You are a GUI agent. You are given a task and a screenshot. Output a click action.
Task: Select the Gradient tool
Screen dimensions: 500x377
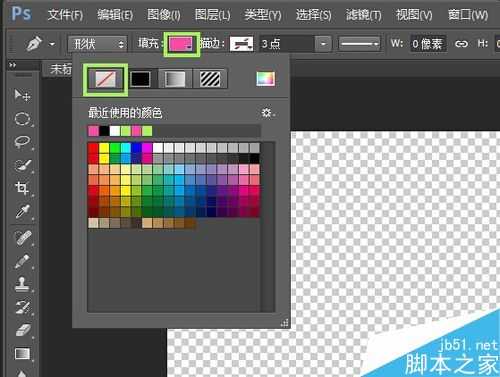(22, 354)
